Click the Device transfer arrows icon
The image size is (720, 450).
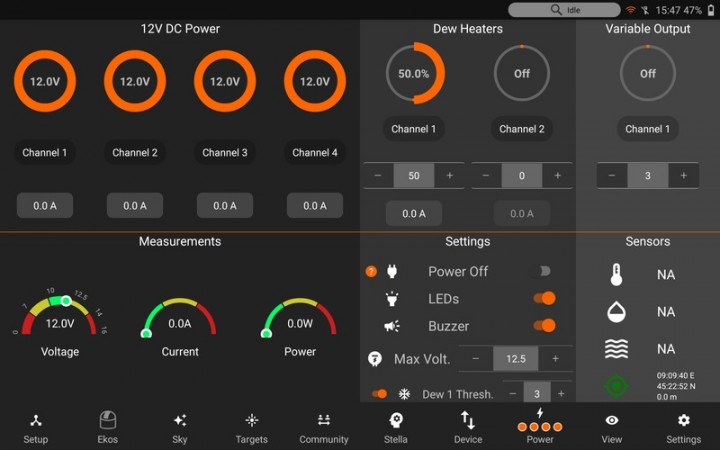pyautogui.click(x=468, y=421)
